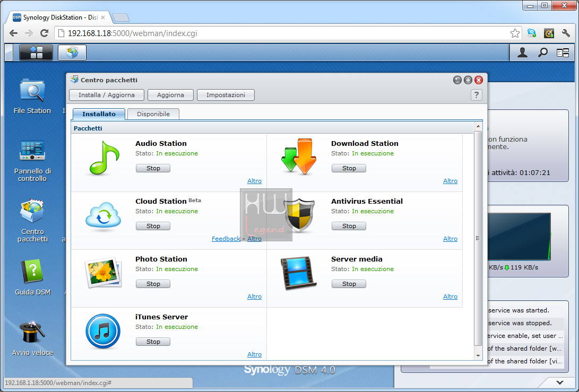
Task: Click the Audio Station music note icon
Action: [105, 158]
